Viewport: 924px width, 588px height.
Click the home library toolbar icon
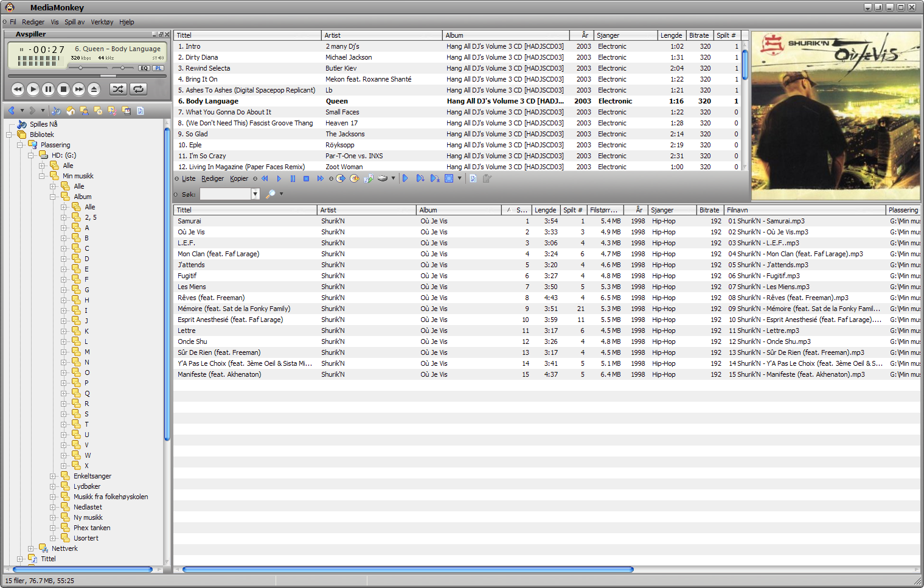tap(71, 111)
